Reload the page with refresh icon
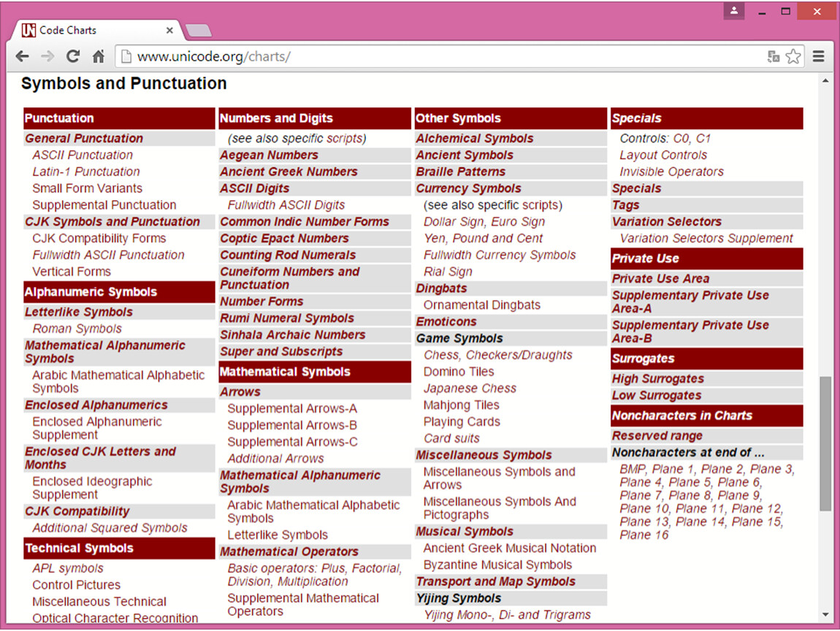This screenshot has width=840, height=631. click(72, 56)
